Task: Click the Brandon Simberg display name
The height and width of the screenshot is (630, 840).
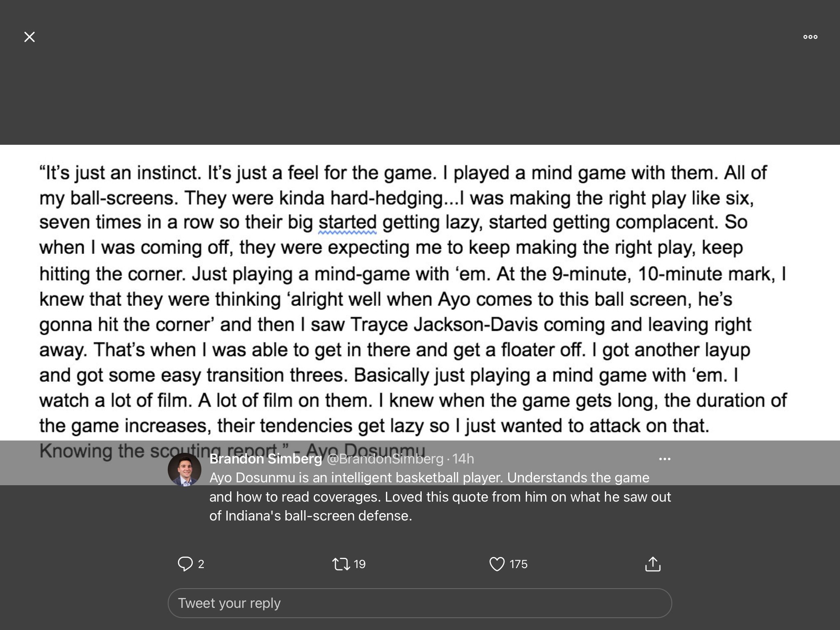Action: (x=266, y=459)
